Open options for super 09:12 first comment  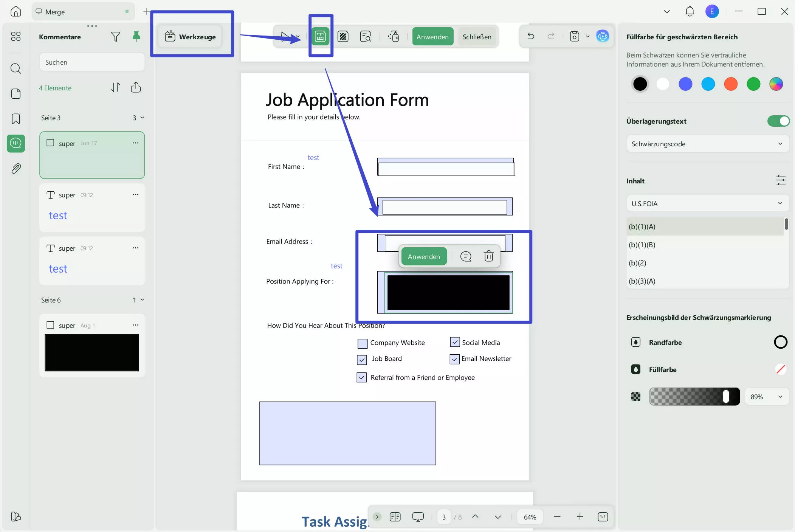tap(135, 194)
